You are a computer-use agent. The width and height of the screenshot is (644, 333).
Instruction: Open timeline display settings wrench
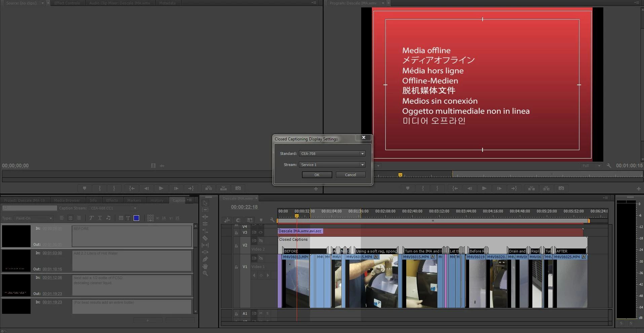tap(272, 220)
